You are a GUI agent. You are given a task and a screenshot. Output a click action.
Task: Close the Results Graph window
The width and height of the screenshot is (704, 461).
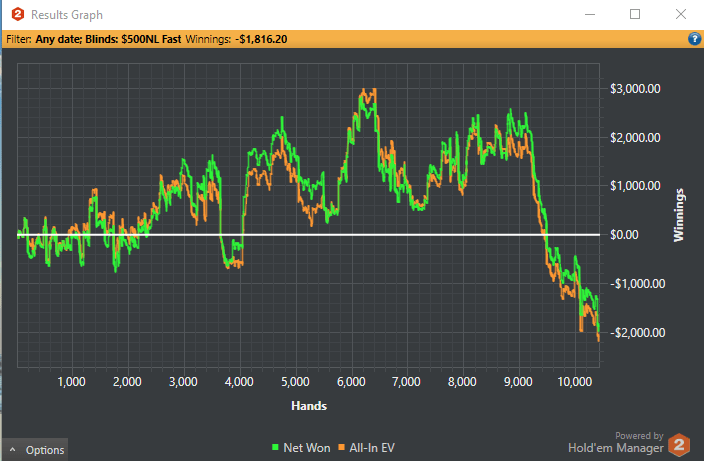[681, 14]
